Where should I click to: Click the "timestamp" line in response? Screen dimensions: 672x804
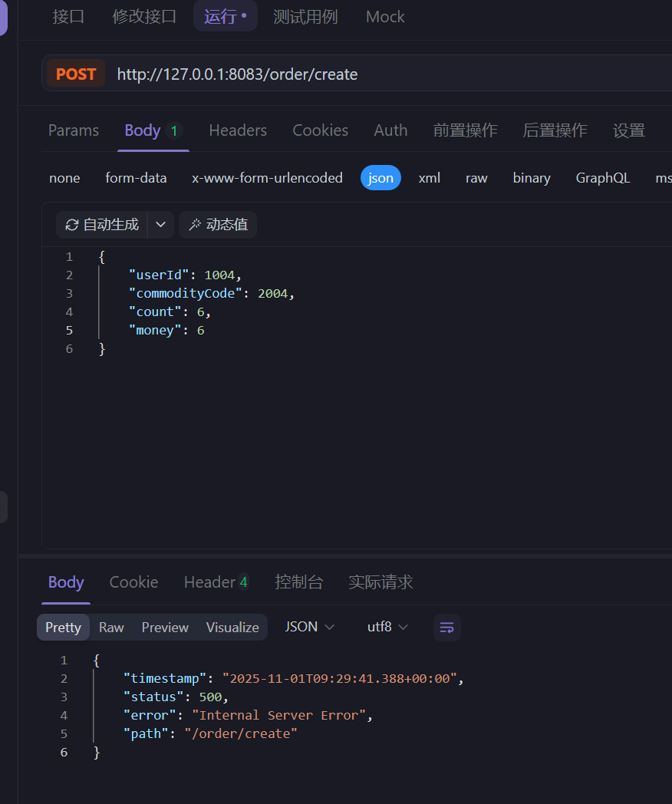tap(294, 678)
